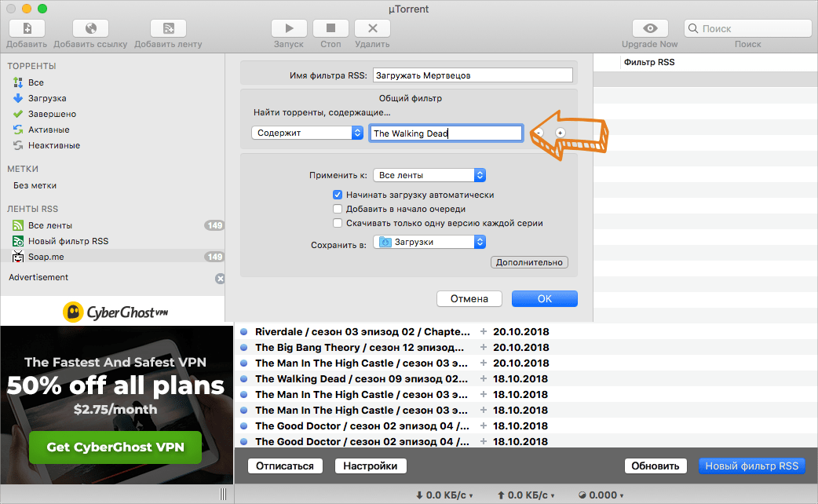Open feed Настройки button
This screenshot has width=818, height=504.
point(371,466)
